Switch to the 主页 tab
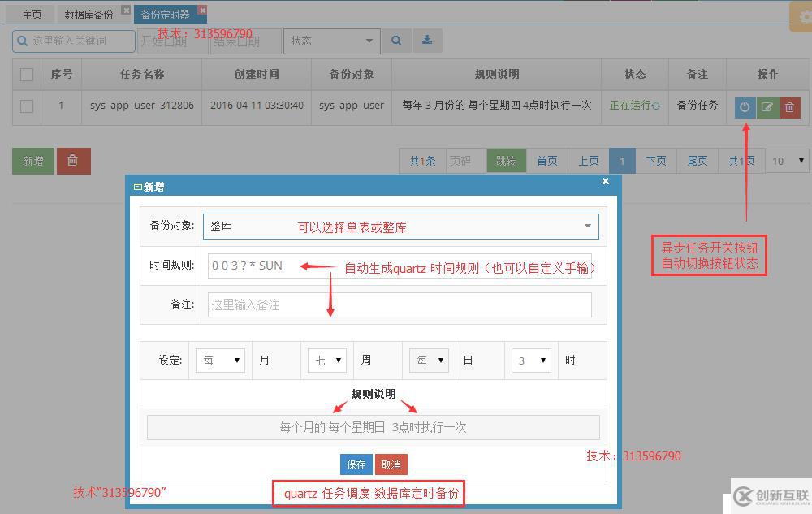This screenshot has height=514, width=812. (31, 13)
